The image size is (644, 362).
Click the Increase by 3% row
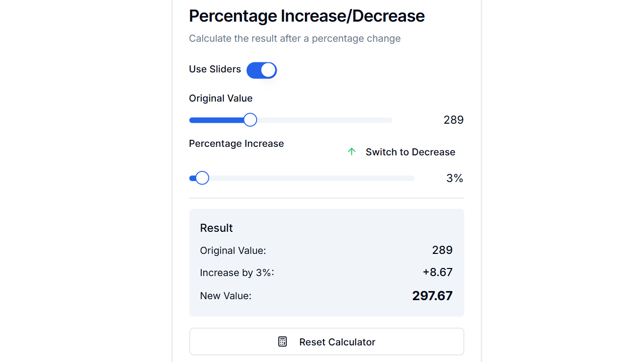point(237,273)
